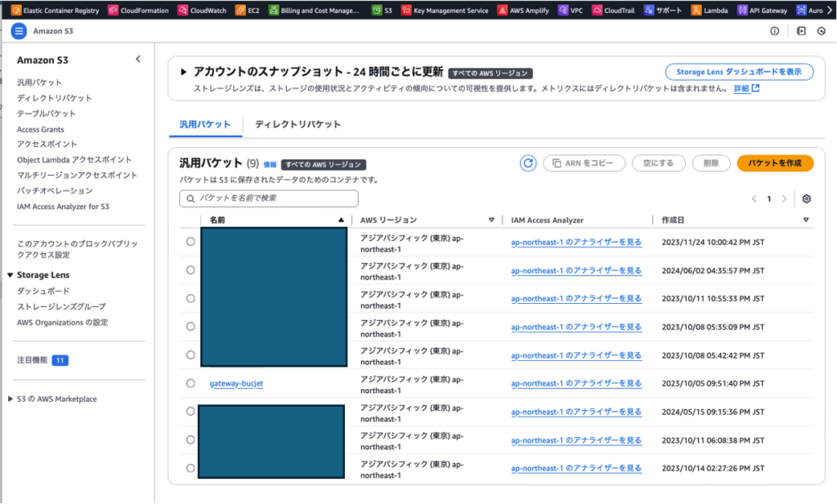Open the partially visible Auro shortcut
837x504 pixels.
coord(809,10)
